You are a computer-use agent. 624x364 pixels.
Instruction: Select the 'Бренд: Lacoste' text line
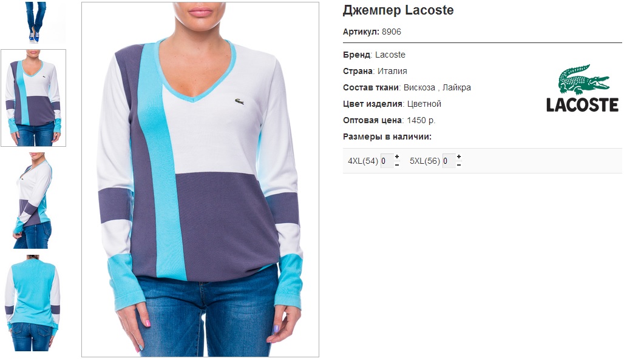374,55
